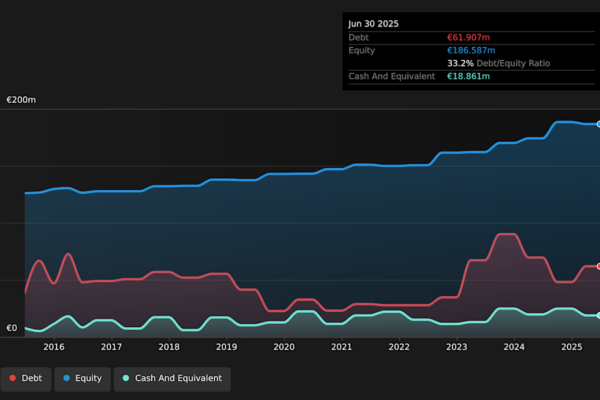Click the 2016 x-axis label

54,347
